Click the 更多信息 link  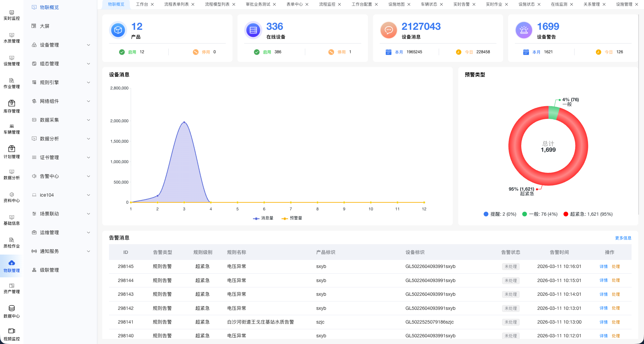(x=623, y=238)
